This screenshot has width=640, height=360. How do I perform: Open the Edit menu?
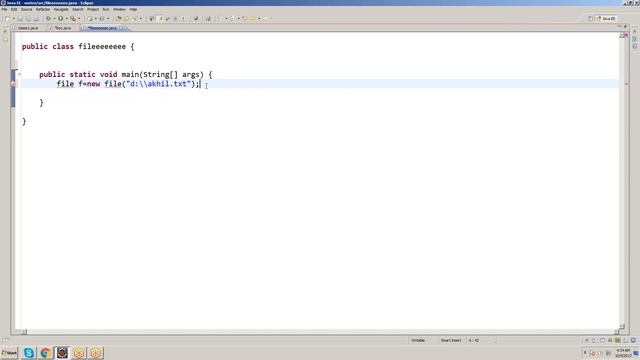tap(14, 9)
